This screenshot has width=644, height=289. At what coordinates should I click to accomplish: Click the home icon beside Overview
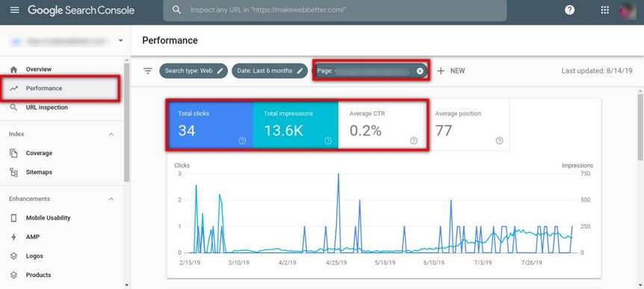tap(13, 69)
